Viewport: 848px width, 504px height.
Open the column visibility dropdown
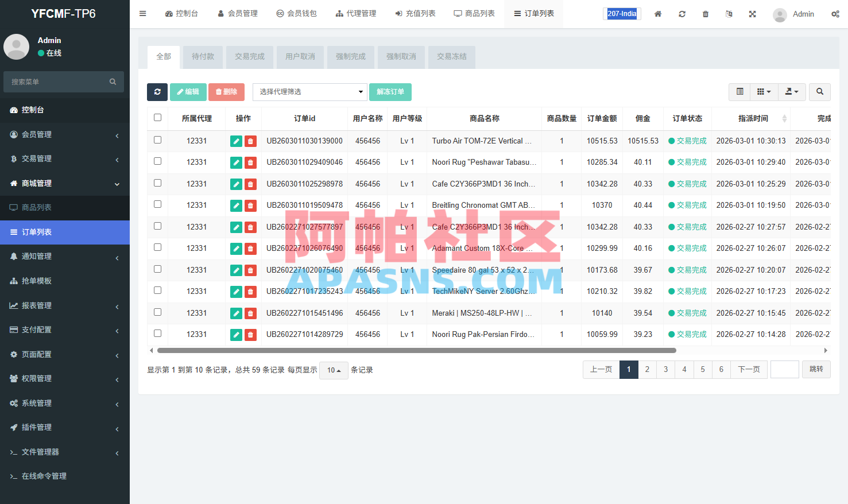click(764, 92)
